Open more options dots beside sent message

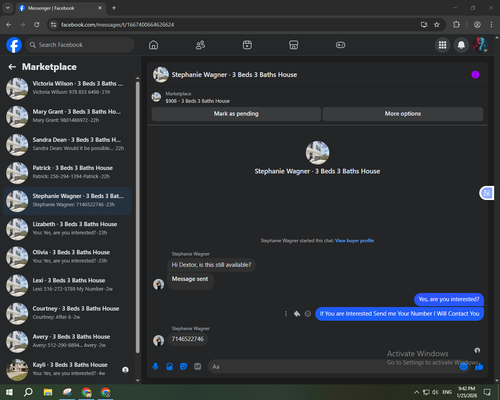(286, 314)
